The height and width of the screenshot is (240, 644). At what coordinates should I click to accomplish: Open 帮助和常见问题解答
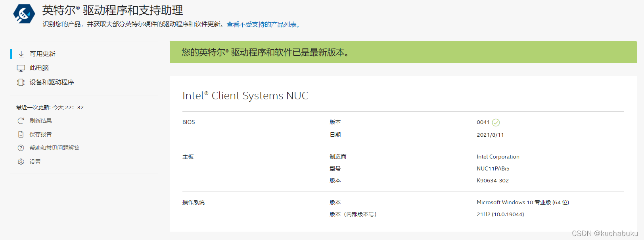54,148
